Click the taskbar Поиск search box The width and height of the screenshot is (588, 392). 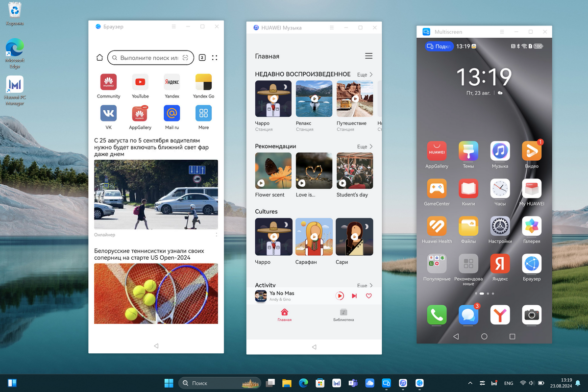220,383
